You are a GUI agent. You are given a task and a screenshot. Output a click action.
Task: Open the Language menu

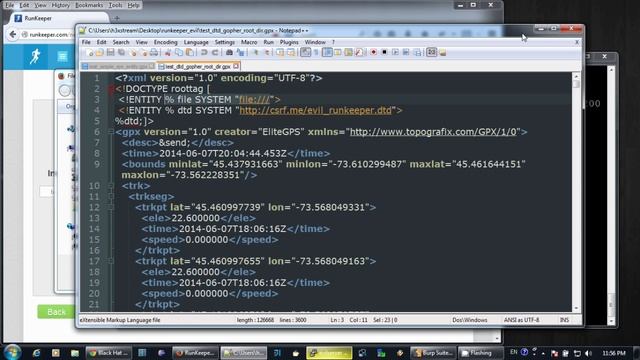pos(196,42)
